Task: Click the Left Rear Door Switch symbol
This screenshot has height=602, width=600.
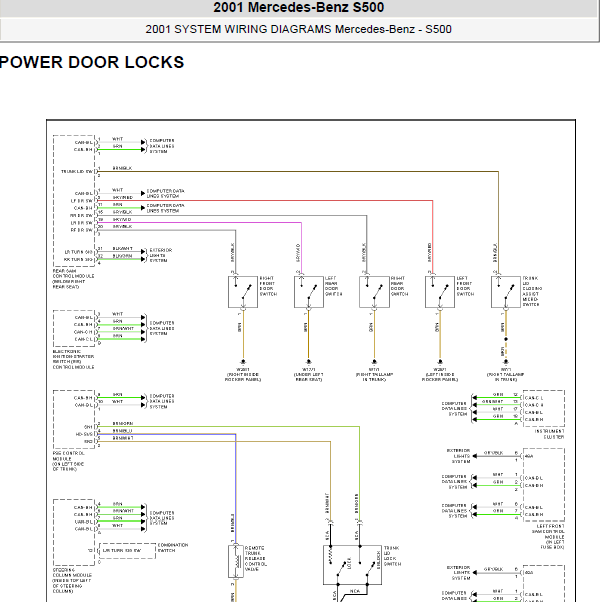Action: (309, 292)
